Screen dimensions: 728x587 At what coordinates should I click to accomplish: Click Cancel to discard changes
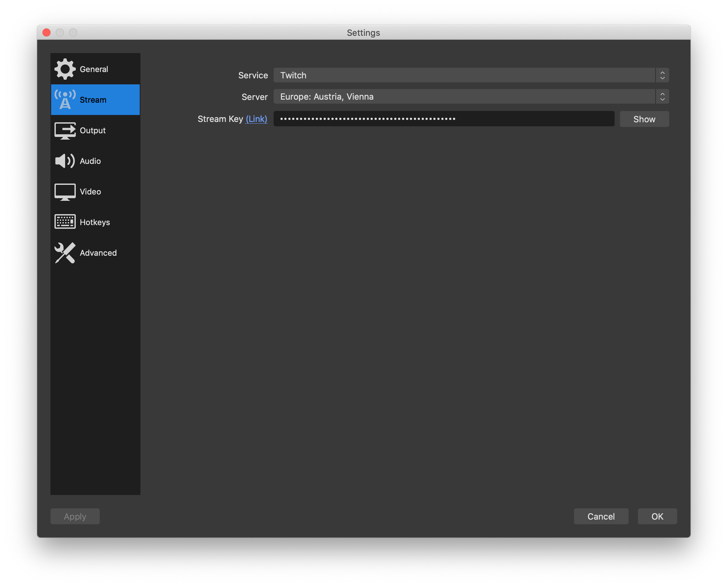coord(600,516)
